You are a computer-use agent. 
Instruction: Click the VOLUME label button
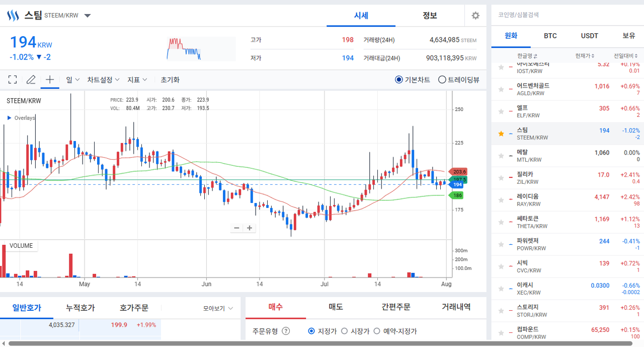[x=21, y=246]
